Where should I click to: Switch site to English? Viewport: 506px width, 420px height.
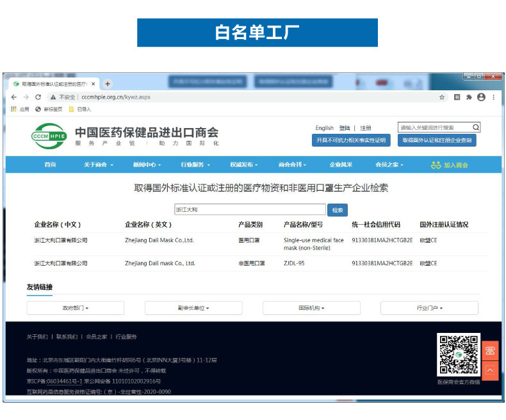click(x=324, y=128)
